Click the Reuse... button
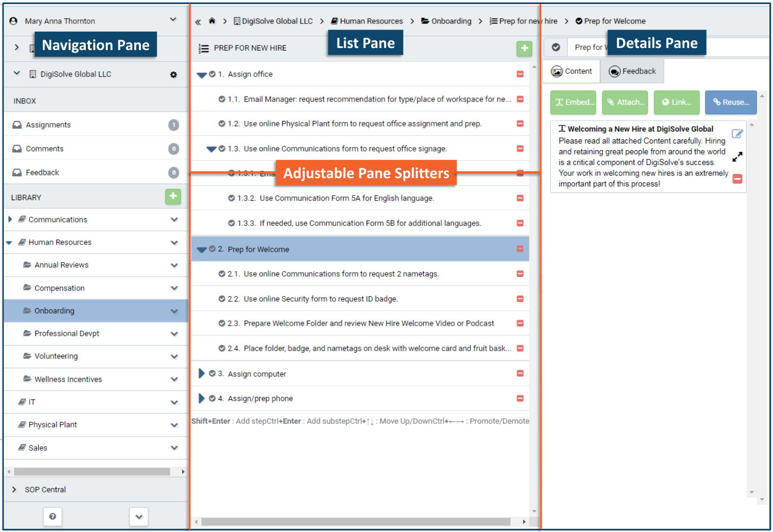Screen dimensions: 773x532 click(731, 102)
